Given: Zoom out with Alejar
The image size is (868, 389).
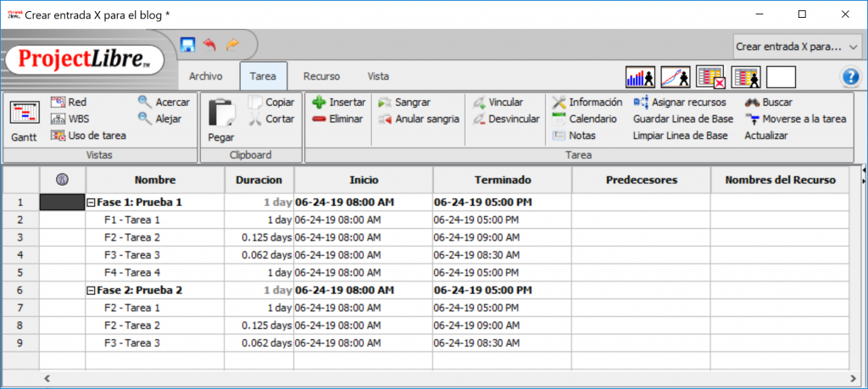Looking at the screenshot, I should click(x=160, y=119).
